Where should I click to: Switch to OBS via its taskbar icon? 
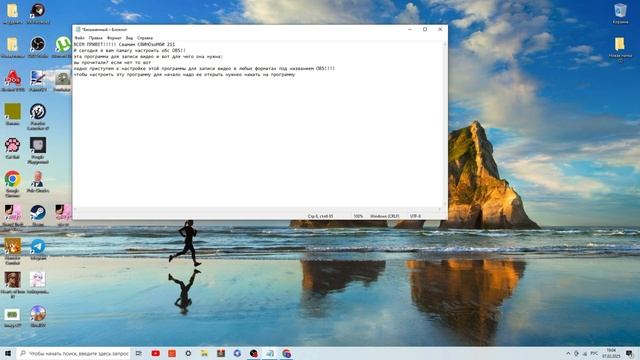pyautogui.click(x=253, y=353)
